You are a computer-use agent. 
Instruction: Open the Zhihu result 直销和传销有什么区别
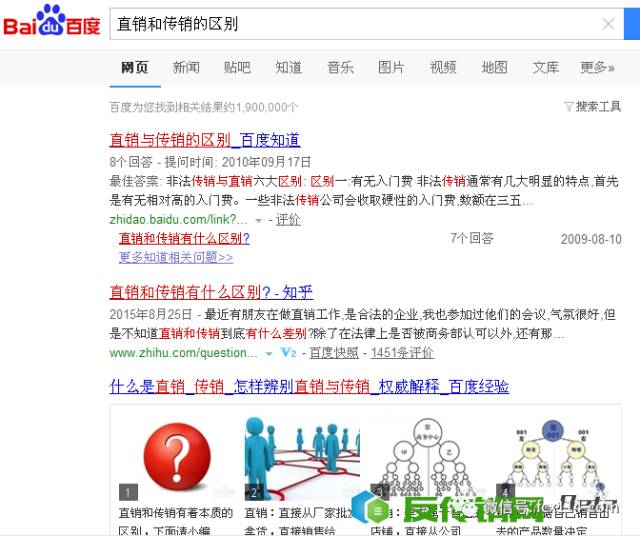click(x=211, y=292)
